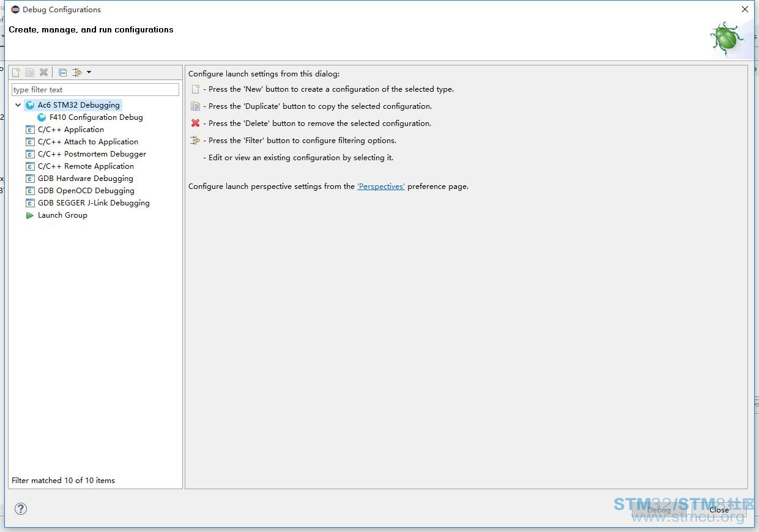
Task: Click the Launch Group green arrow icon
Action: pos(30,215)
